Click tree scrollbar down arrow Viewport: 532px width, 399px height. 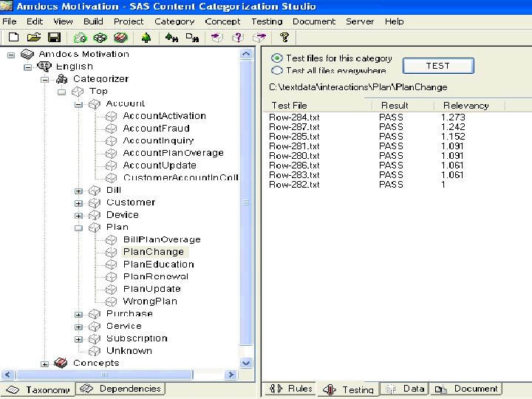coord(246,363)
